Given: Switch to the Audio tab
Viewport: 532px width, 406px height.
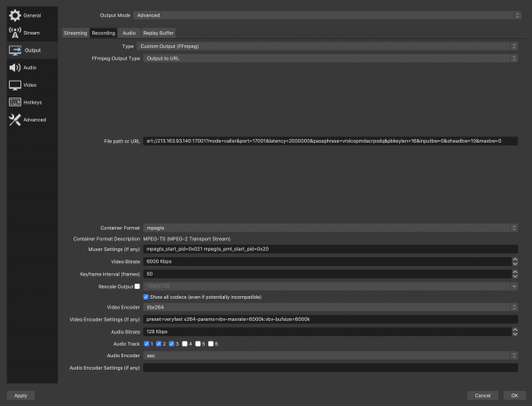Looking at the screenshot, I should tap(129, 33).
